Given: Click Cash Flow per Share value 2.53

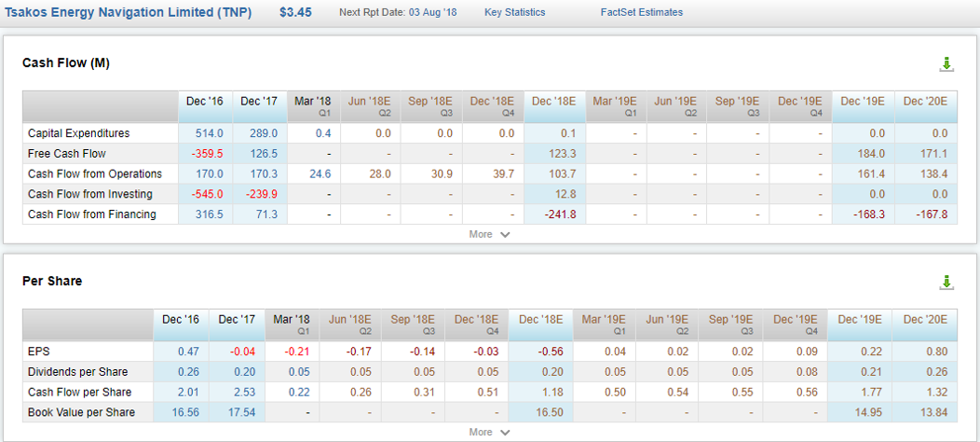Looking at the screenshot, I should coord(245,392).
